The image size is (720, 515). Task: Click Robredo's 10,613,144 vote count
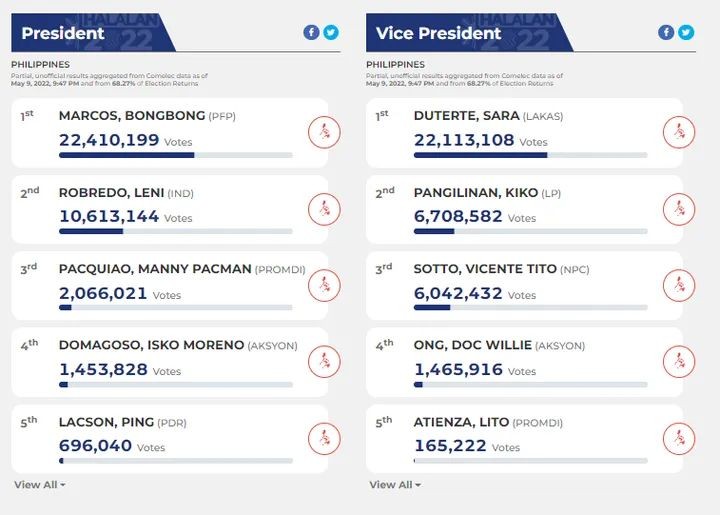click(109, 216)
